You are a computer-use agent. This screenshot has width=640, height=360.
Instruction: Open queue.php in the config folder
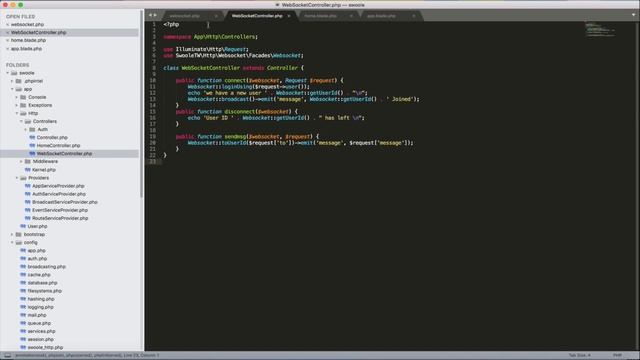(39, 323)
